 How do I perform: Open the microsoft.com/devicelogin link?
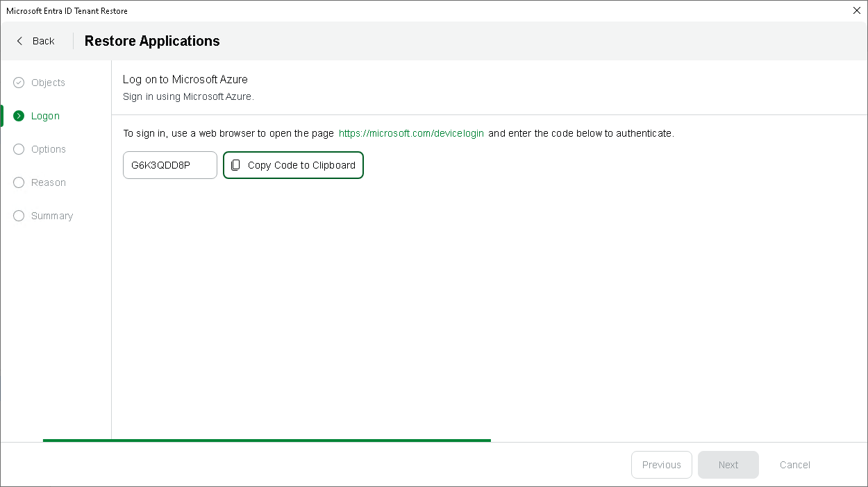pyautogui.click(x=411, y=133)
